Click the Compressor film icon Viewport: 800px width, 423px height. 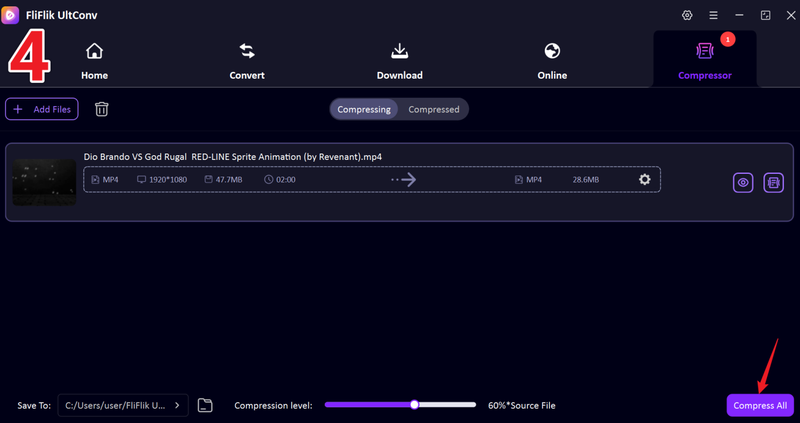[x=705, y=51]
